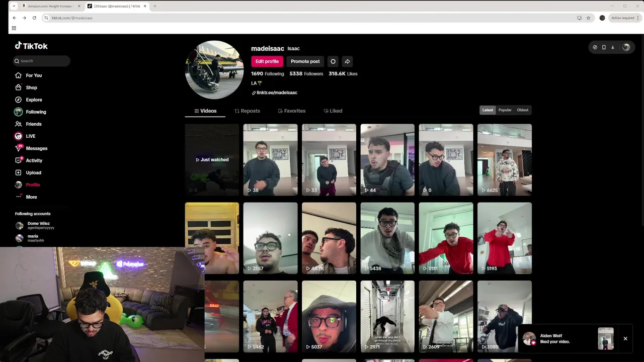This screenshot has width=644, height=362.
Task: Open the video with 5462 views
Action: click(270, 316)
